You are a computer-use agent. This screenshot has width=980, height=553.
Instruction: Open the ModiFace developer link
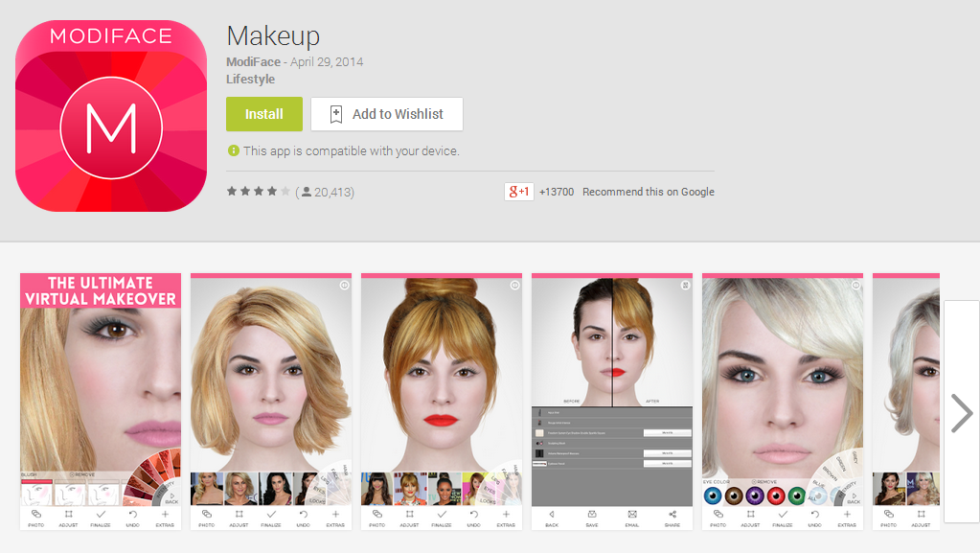tap(253, 62)
